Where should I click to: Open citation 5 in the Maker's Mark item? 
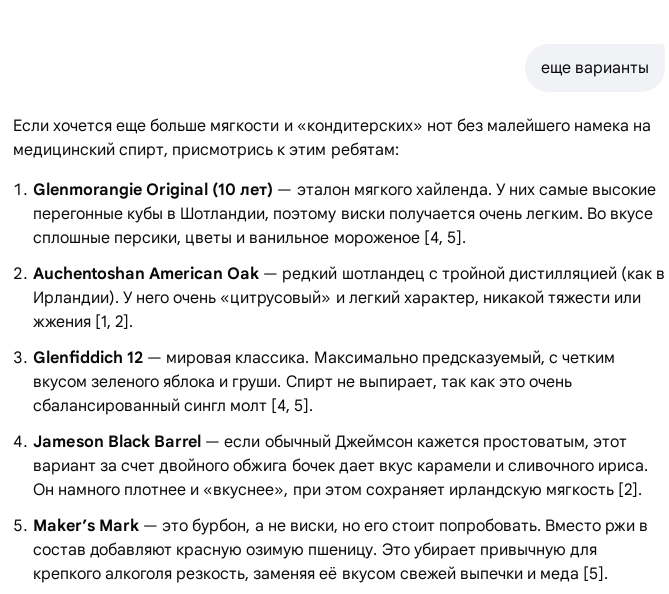[595, 574]
